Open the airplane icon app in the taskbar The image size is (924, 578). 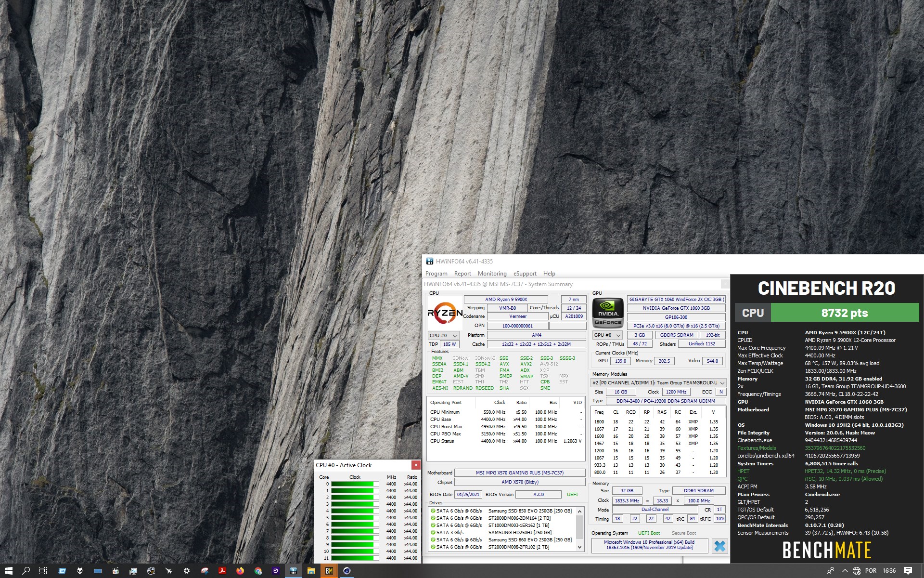click(x=169, y=571)
